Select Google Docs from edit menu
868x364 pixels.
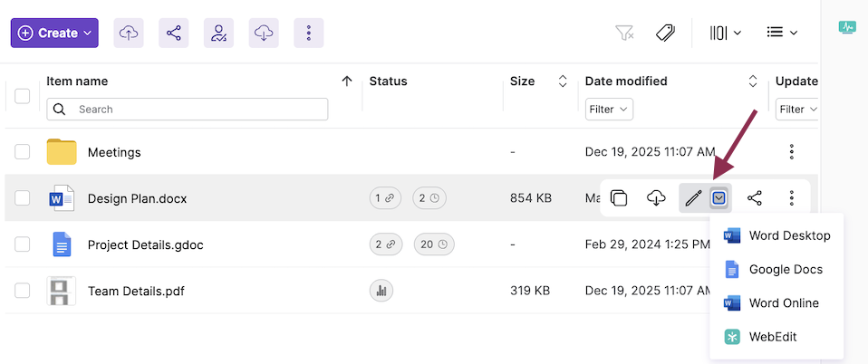click(x=785, y=269)
